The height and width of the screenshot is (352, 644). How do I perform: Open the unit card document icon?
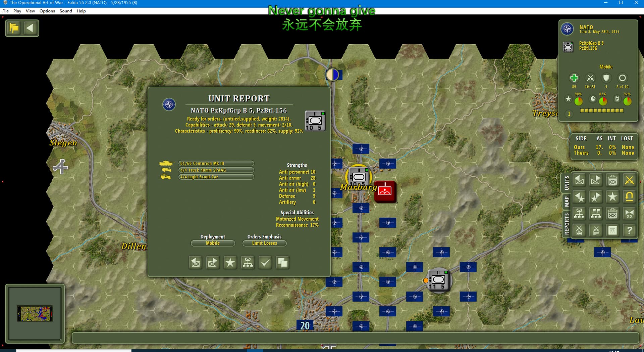coord(613,230)
